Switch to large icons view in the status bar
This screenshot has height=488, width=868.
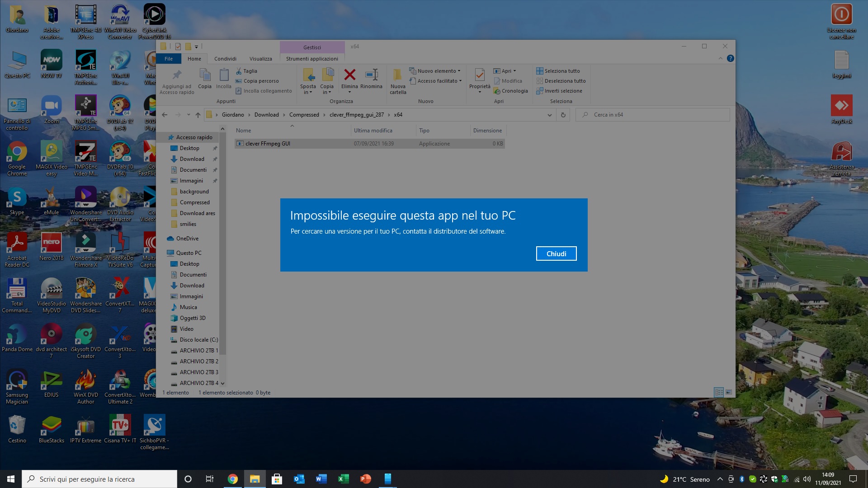click(x=729, y=392)
